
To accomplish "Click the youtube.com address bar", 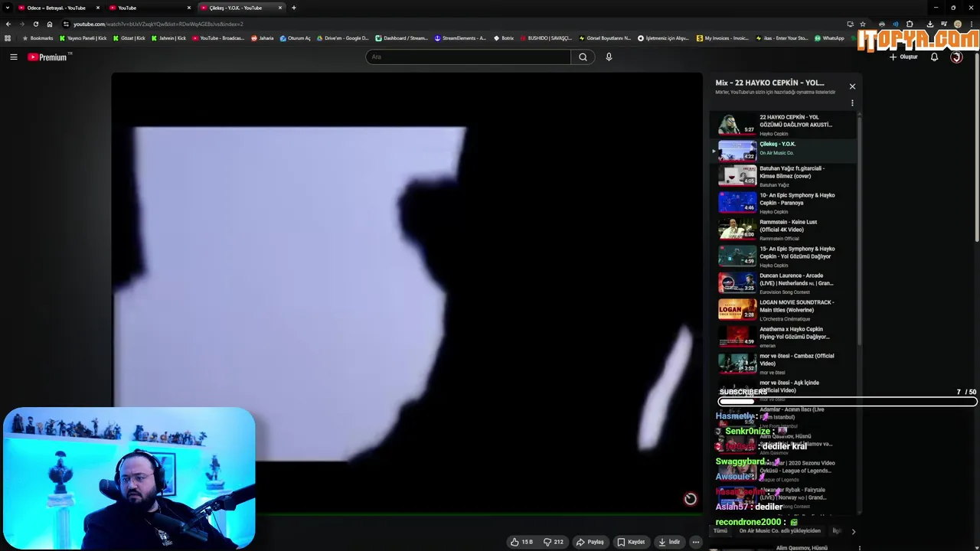I will tap(452, 24).
